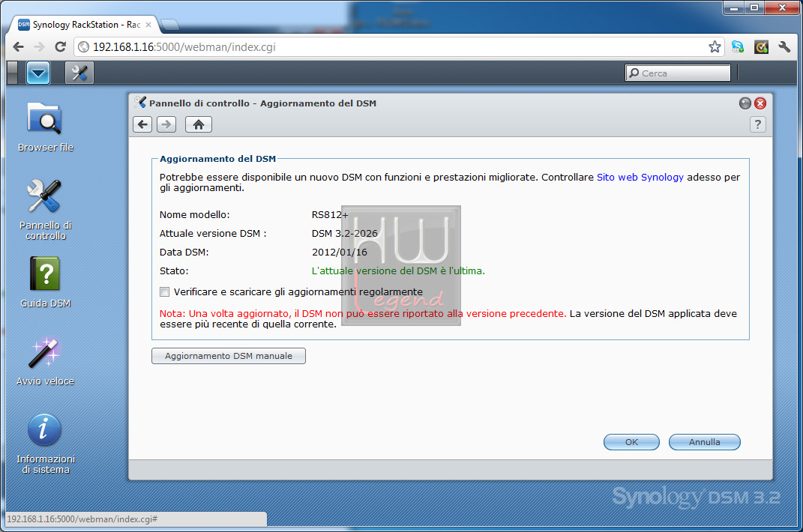Click into the Cerca search field

pos(678,73)
